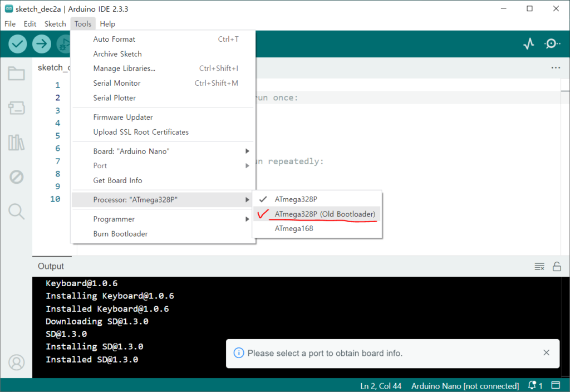Select ATmega328P (Old Bootloader) processor
The image size is (570, 392).
click(x=317, y=214)
